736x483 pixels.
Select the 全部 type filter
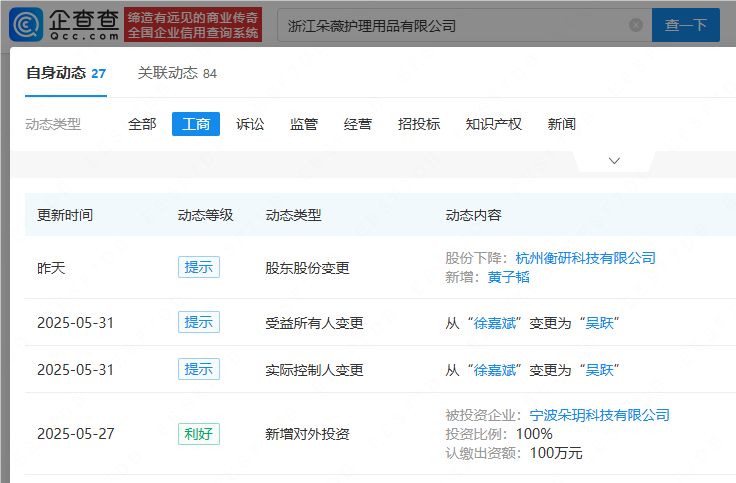(142, 124)
